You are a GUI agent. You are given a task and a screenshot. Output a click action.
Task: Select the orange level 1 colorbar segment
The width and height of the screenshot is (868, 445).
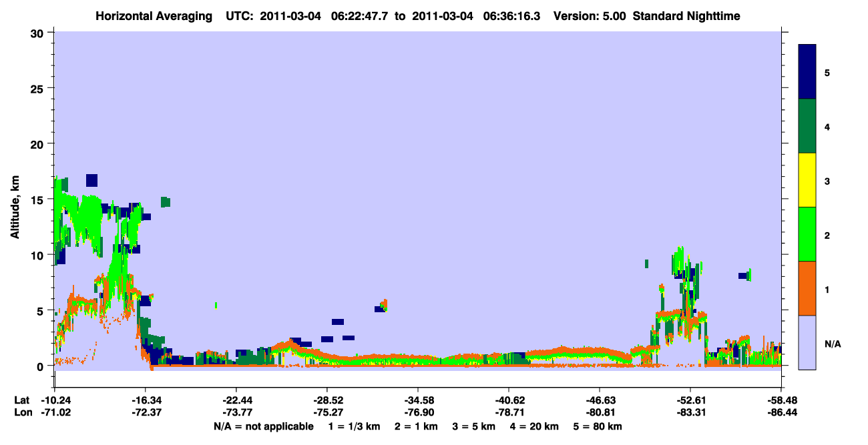(x=807, y=288)
